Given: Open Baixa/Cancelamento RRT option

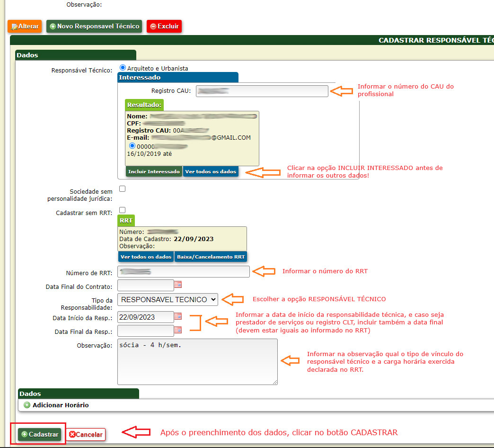Looking at the screenshot, I should pyautogui.click(x=211, y=257).
